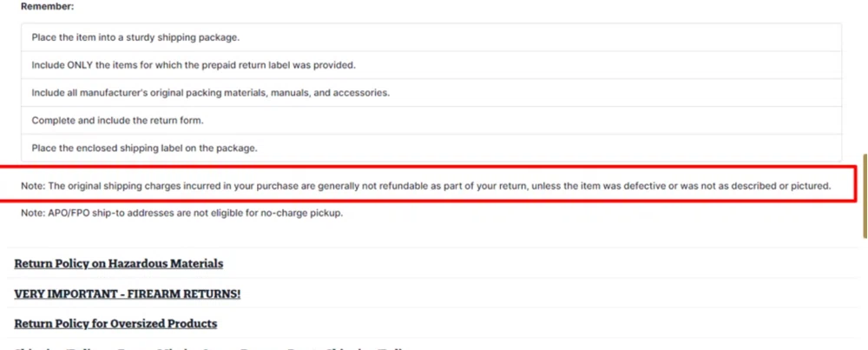The image size is (868, 350).
Task: Click the word 'accessories' in packing materials row
Action: pyautogui.click(x=361, y=93)
